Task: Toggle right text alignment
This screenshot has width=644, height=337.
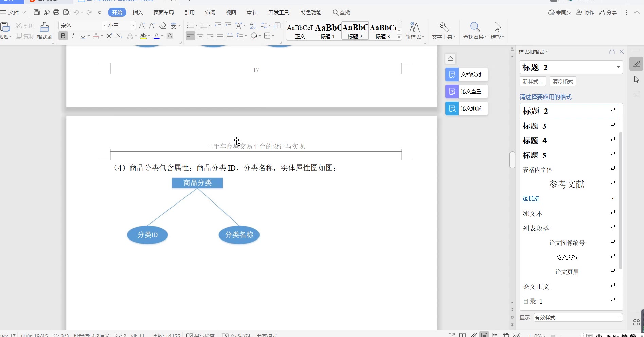Action: tap(210, 36)
